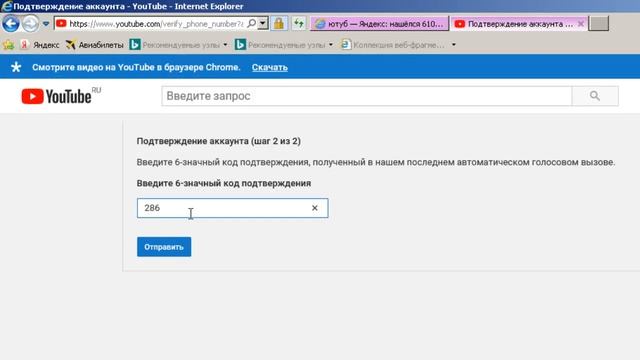Image resolution: width=640 pixels, height=360 pixels.
Task: Click the YouTube search magnifier button
Action: pos(595,96)
